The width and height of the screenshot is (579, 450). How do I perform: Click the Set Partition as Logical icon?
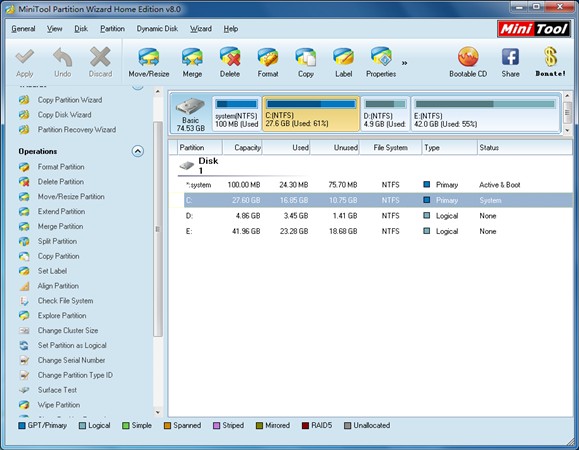[x=24, y=346]
